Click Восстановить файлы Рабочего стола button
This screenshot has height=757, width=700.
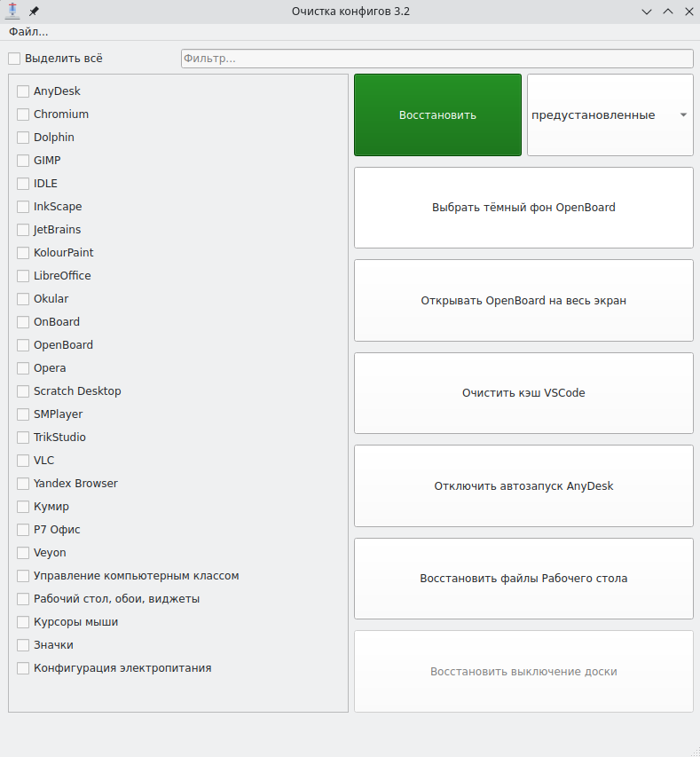point(523,579)
